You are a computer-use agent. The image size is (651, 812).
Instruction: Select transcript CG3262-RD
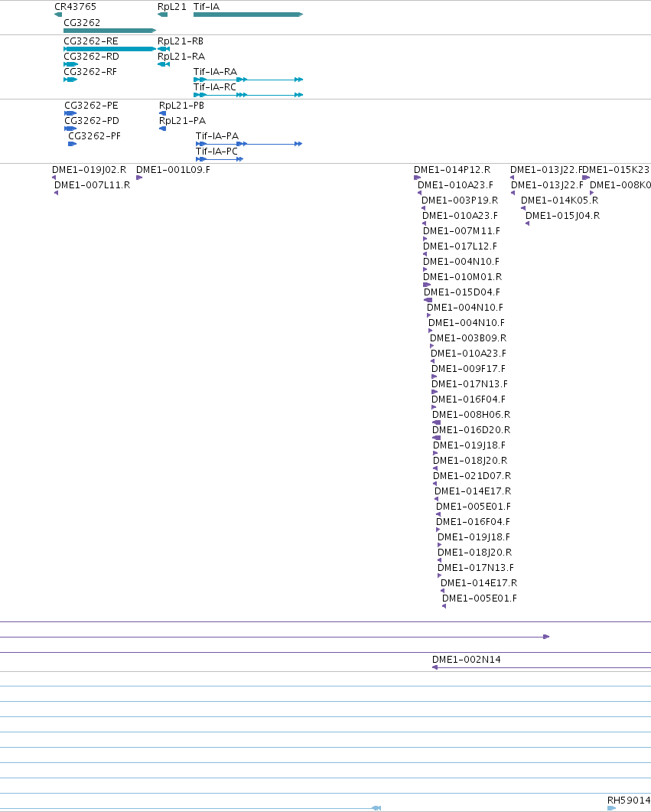coord(70,64)
